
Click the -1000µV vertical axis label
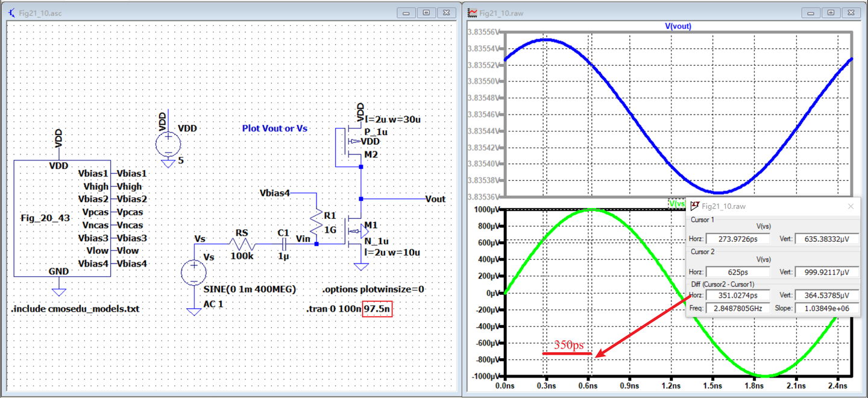click(x=487, y=376)
